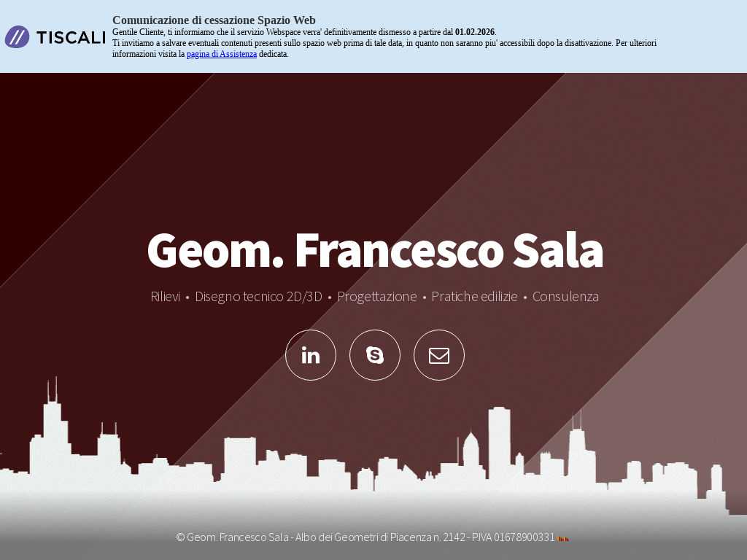747x560 pixels.
Task: Select the 'Disegno tecnico 2D/3D' text
Action: click(258, 297)
